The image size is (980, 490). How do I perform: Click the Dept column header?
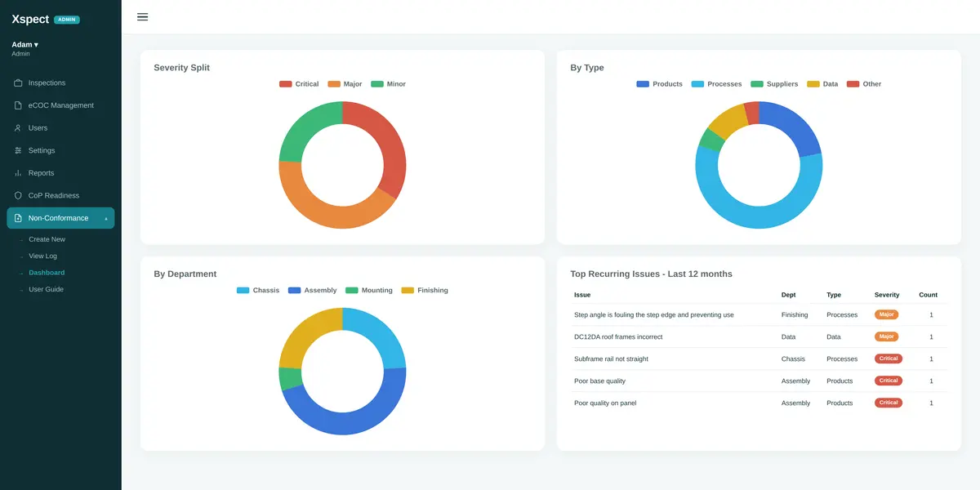tap(788, 295)
